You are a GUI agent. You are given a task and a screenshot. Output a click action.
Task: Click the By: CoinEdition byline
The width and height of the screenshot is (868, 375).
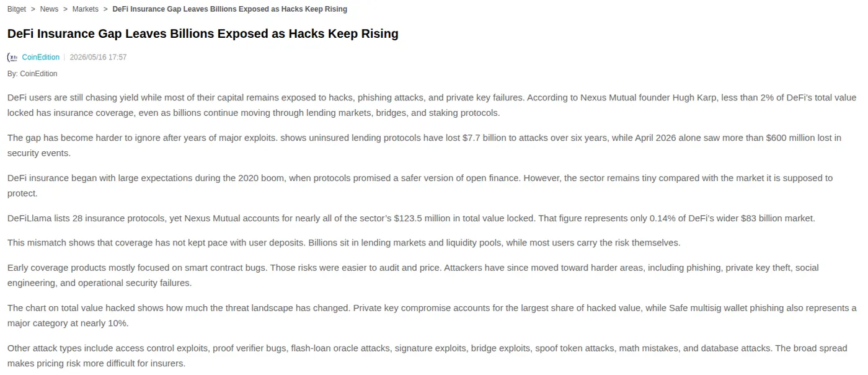tap(32, 74)
